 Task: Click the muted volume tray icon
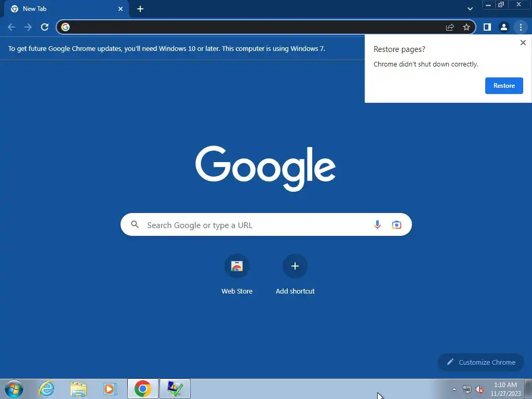[x=480, y=389]
